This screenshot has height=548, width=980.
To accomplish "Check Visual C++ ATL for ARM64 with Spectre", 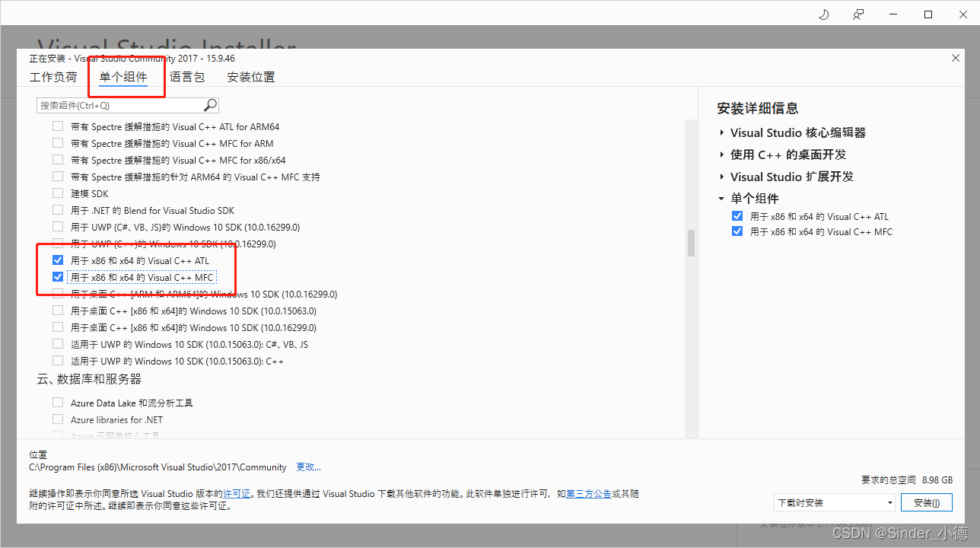I will [x=58, y=126].
